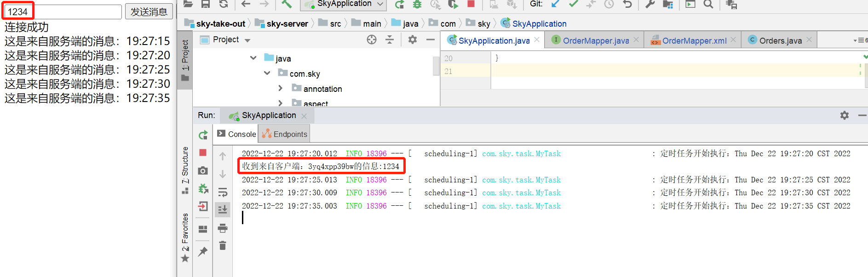Toggle soft-wrap in the console
Screen dimensions: 868x277
click(x=223, y=192)
